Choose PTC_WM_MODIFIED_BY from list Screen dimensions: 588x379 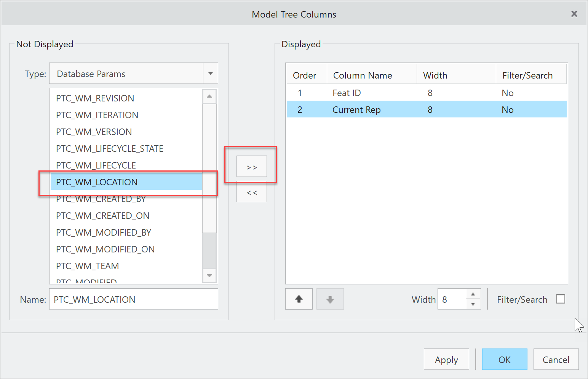point(104,233)
